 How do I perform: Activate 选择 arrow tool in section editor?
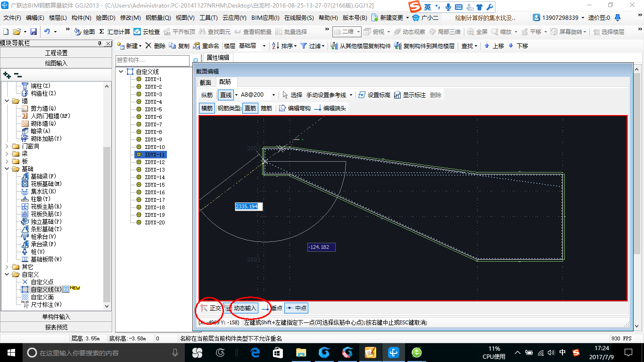[x=292, y=95]
